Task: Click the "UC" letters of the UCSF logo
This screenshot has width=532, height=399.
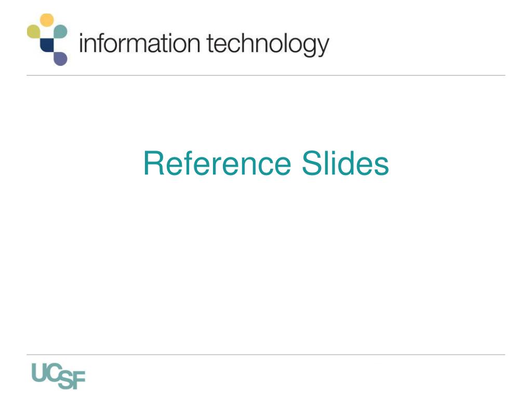Action: [x=47, y=373]
